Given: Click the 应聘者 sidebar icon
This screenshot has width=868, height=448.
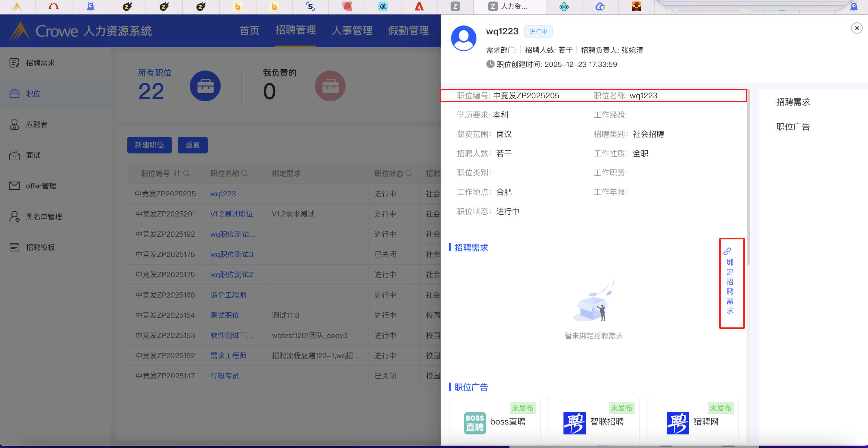Looking at the screenshot, I should pyautogui.click(x=14, y=124).
